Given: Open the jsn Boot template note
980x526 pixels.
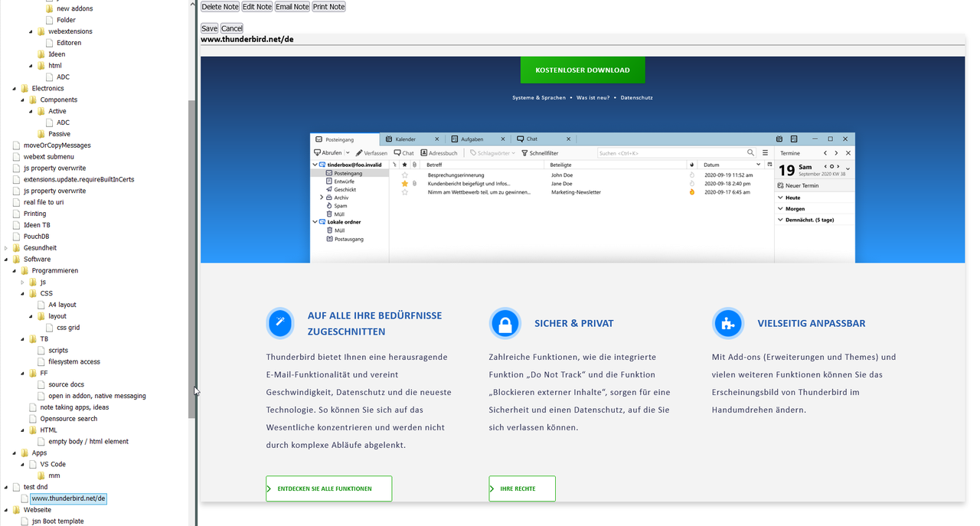Looking at the screenshot, I should (x=57, y=521).
